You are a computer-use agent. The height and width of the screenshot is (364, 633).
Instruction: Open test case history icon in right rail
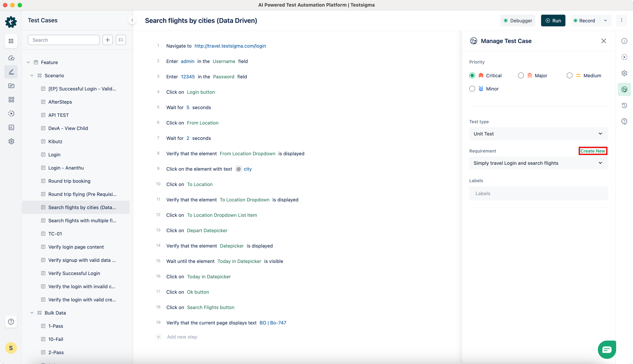pos(625,105)
